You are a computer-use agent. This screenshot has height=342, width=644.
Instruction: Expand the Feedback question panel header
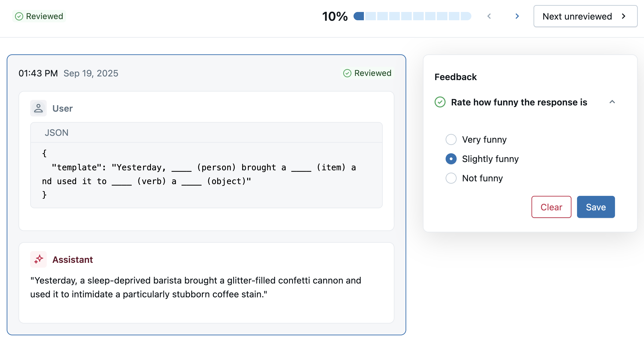tap(519, 102)
